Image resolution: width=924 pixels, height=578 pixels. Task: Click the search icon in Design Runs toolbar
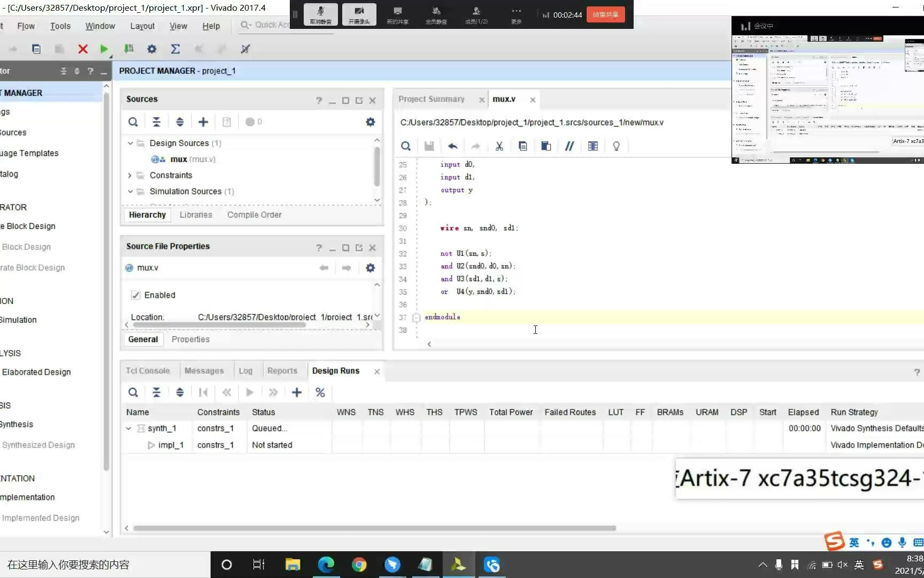point(133,392)
